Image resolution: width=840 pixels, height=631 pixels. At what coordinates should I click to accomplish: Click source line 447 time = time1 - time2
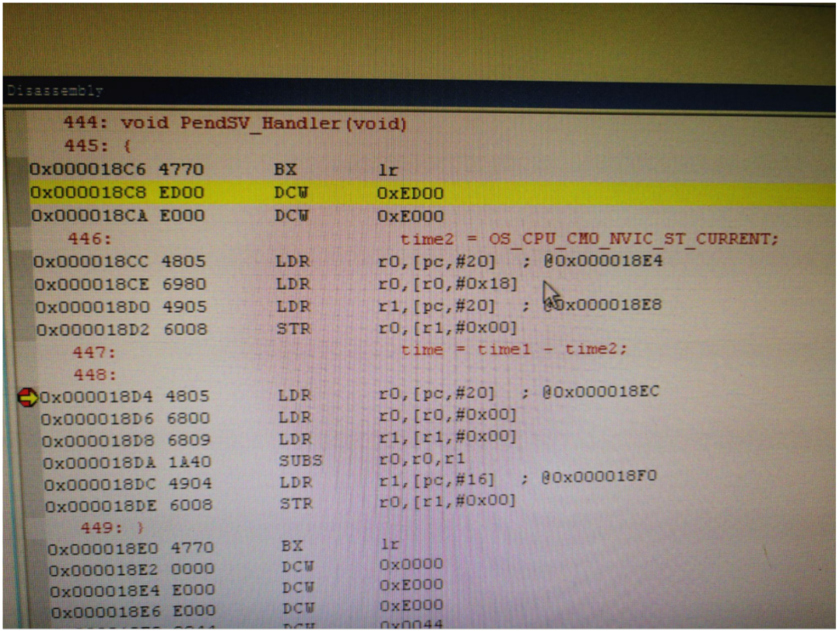(350, 351)
